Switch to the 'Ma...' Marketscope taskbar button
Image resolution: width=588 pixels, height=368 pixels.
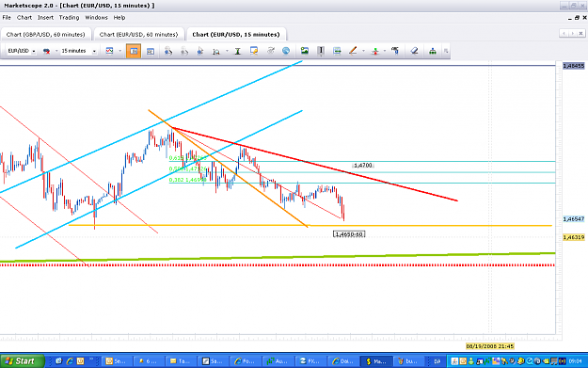pyautogui.click(x=376, y=361)
